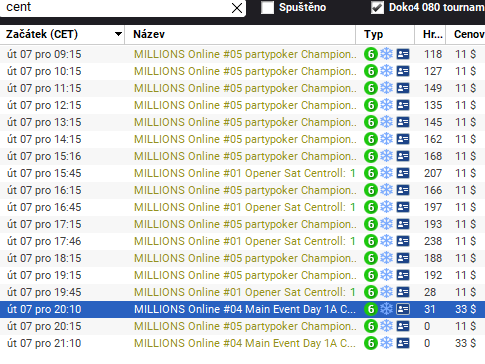Click ID card icon in 09:15 row
Image resolution: width=485 pixels, height=364 pixels.
[403, 54]
